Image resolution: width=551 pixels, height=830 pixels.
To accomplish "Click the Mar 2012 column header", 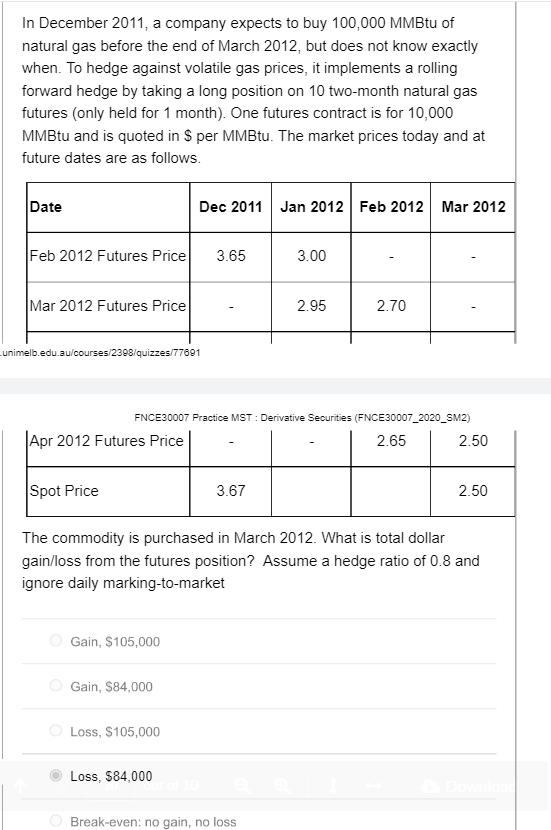I will pos(473,206).
